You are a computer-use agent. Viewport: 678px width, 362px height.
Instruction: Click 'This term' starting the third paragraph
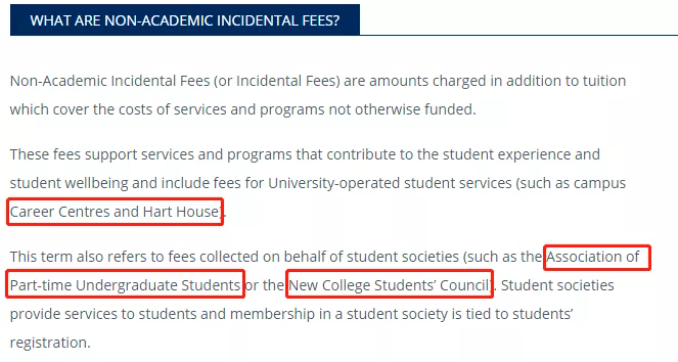point(41,257)
